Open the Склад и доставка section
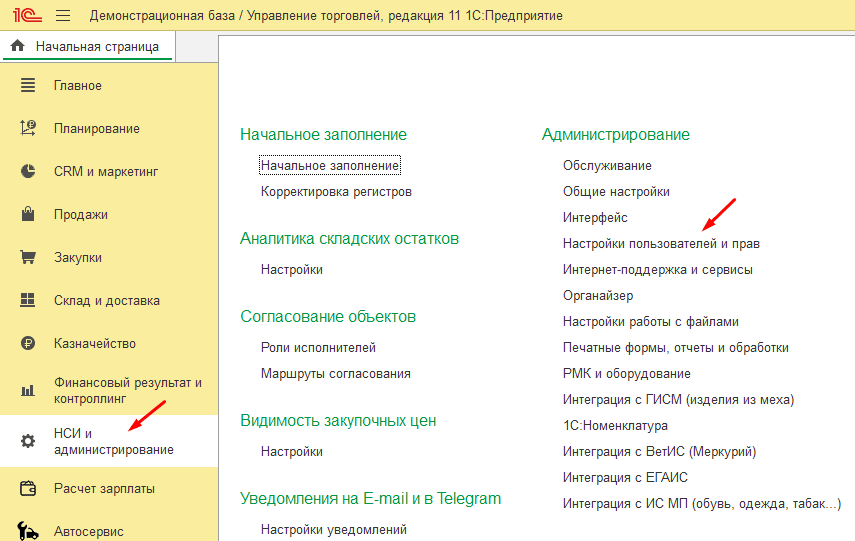Screen dimensions: 855x541 tap(109, 300)
